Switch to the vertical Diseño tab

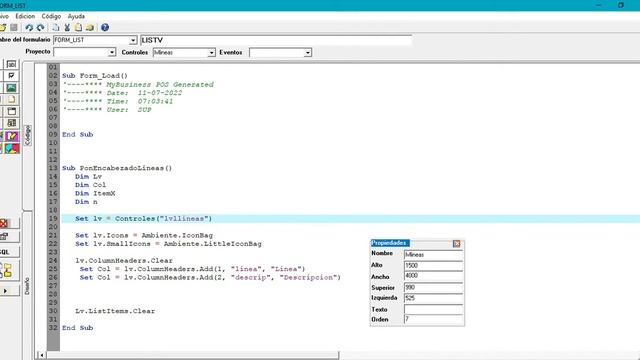27,286
